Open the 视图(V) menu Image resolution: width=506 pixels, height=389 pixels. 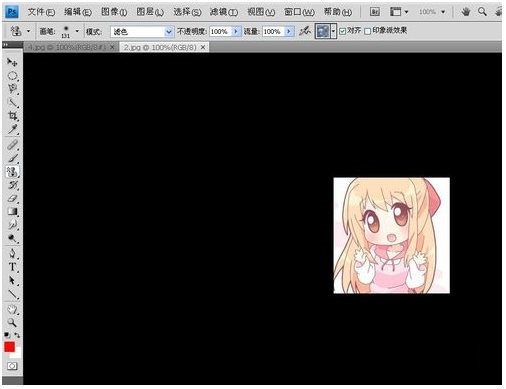pos(261,12)
